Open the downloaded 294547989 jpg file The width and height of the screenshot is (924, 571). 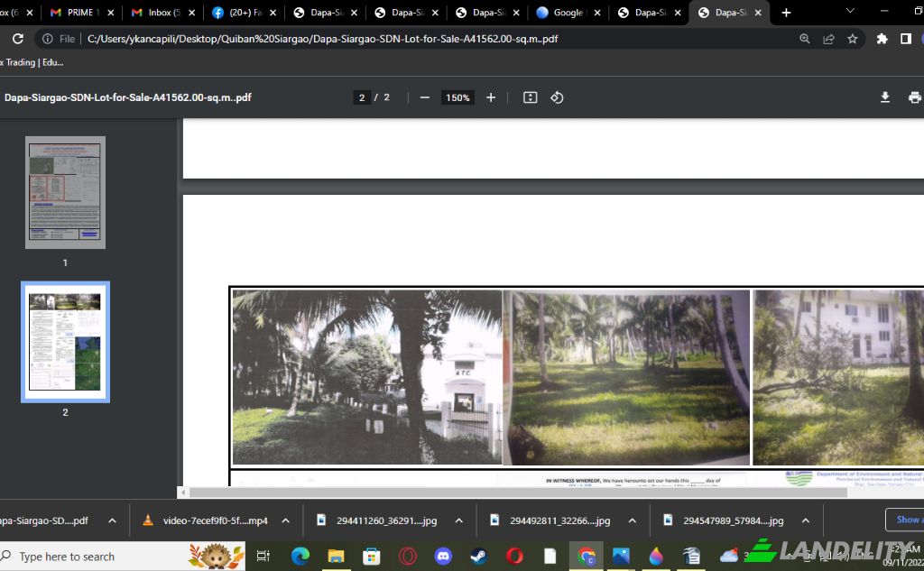tap(733, 520)
